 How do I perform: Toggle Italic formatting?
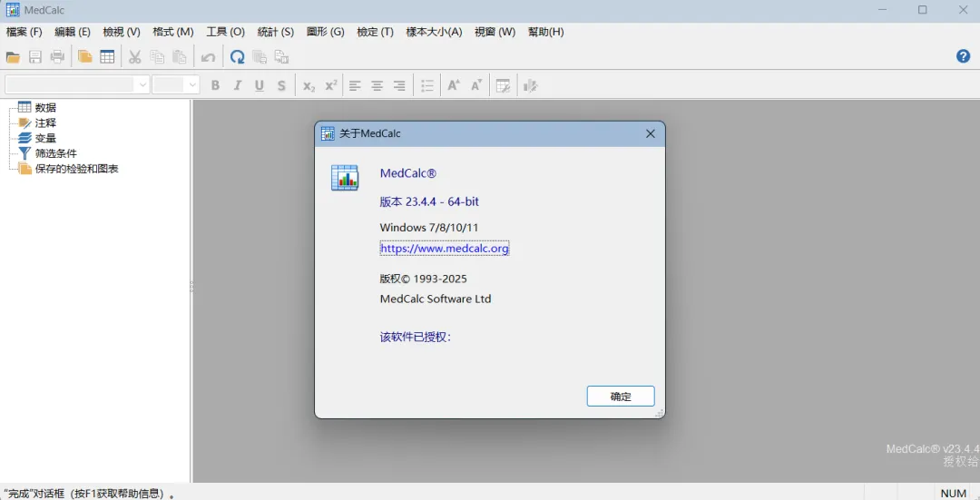(x=238, y=85)
